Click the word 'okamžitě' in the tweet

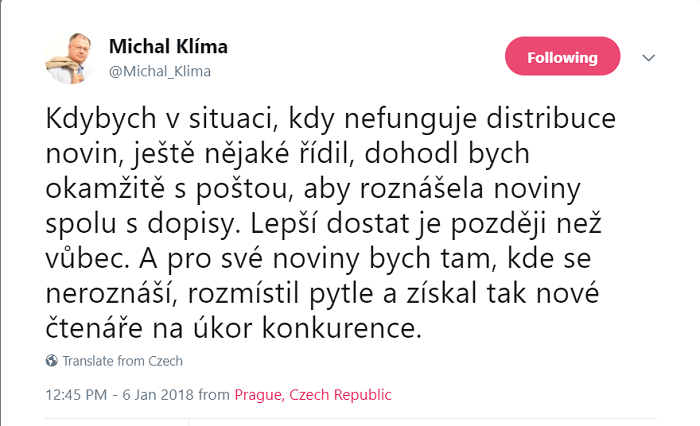coord(111,190)
